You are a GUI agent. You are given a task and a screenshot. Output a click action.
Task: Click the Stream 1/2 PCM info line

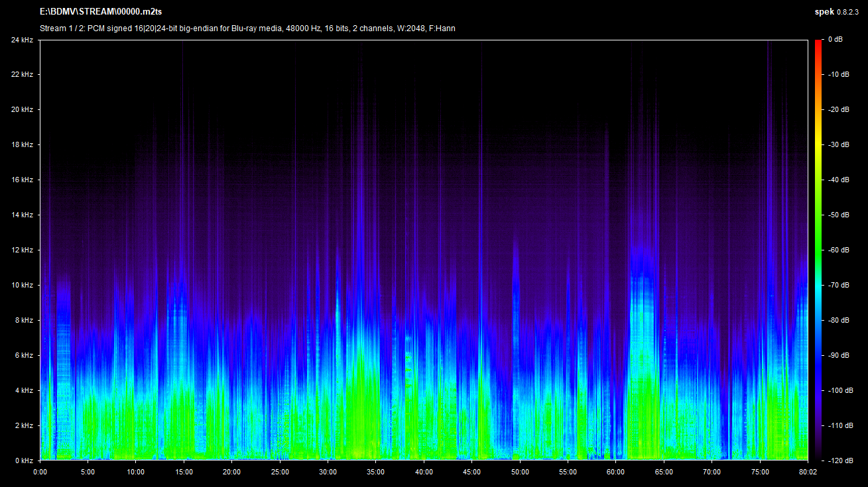(x=247, y=28)
